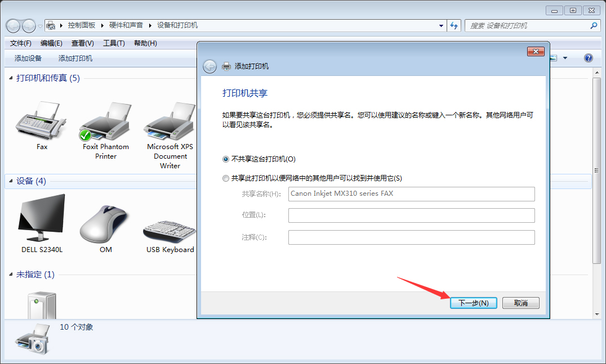Viewport: 606px width, 364px height.
Task: Open Microsoft XPS Document Writer
Action: 170,121
